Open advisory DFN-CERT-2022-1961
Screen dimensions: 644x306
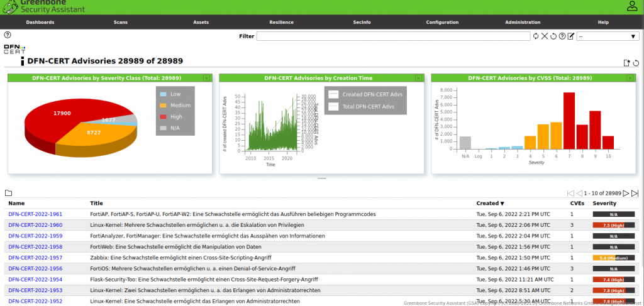tap(35, 214)
